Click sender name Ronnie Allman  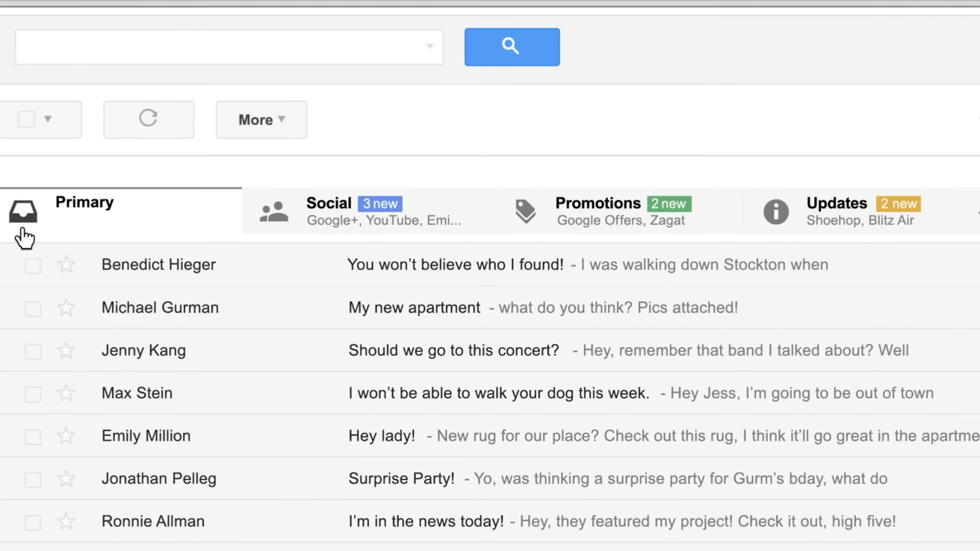[x=153, y=521]
